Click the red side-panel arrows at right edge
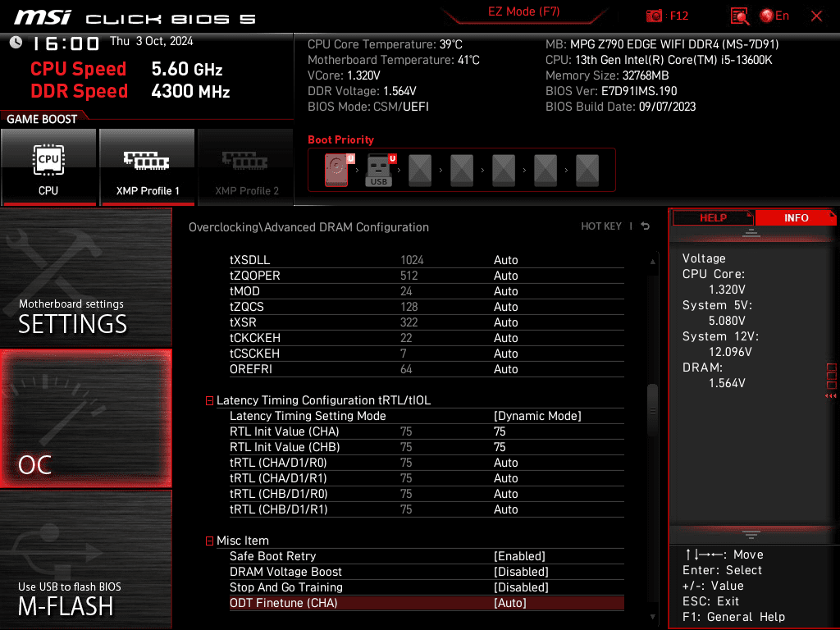 coord(831,396)
